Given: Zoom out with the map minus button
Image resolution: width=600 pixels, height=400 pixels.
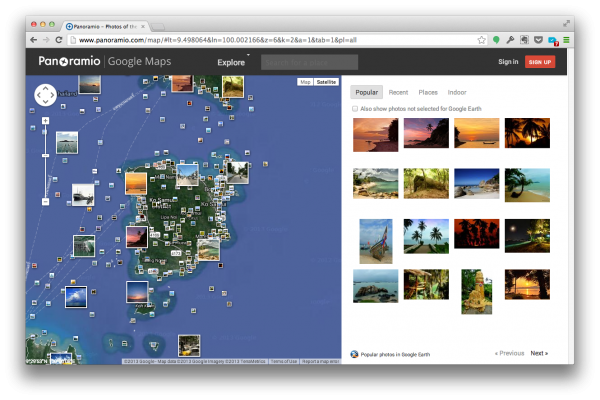Looking at the screenshot, I should tap(46, 201).
